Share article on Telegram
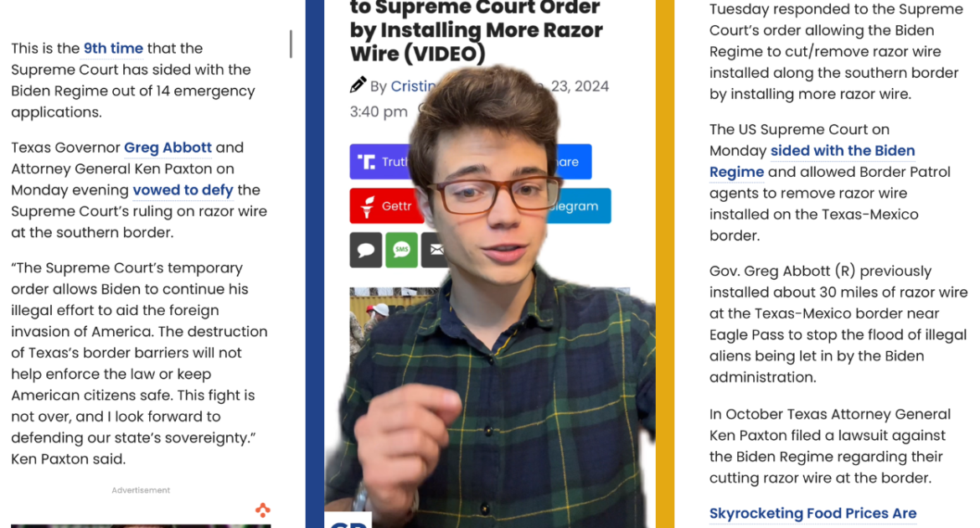980x528 pixels. click(578, 206)
